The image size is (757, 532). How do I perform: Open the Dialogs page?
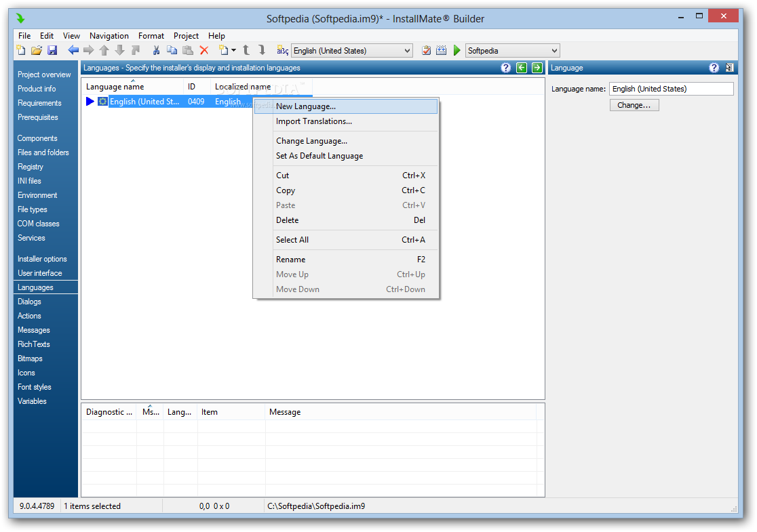(29, 302)
